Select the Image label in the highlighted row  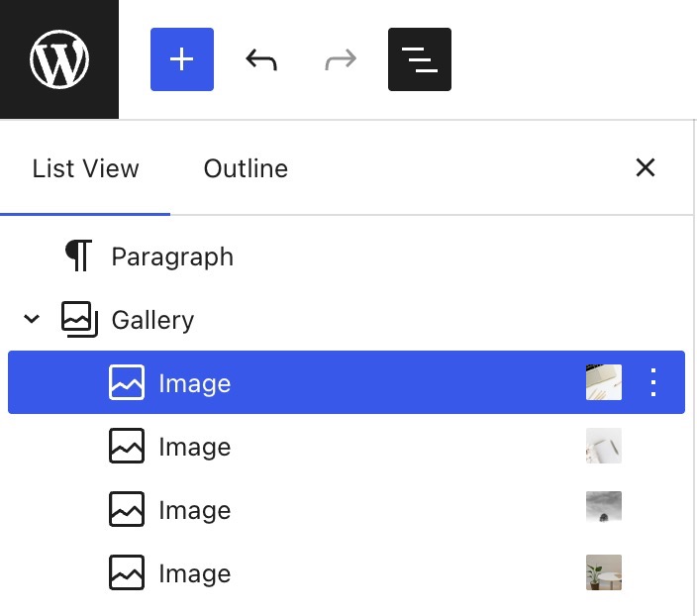pos(195,383)
